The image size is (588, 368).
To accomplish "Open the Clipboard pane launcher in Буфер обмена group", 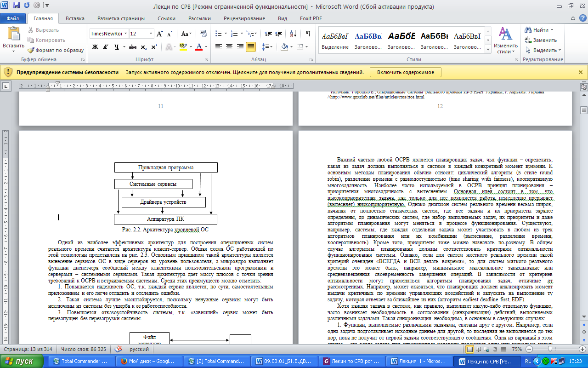I will point(83,60).
